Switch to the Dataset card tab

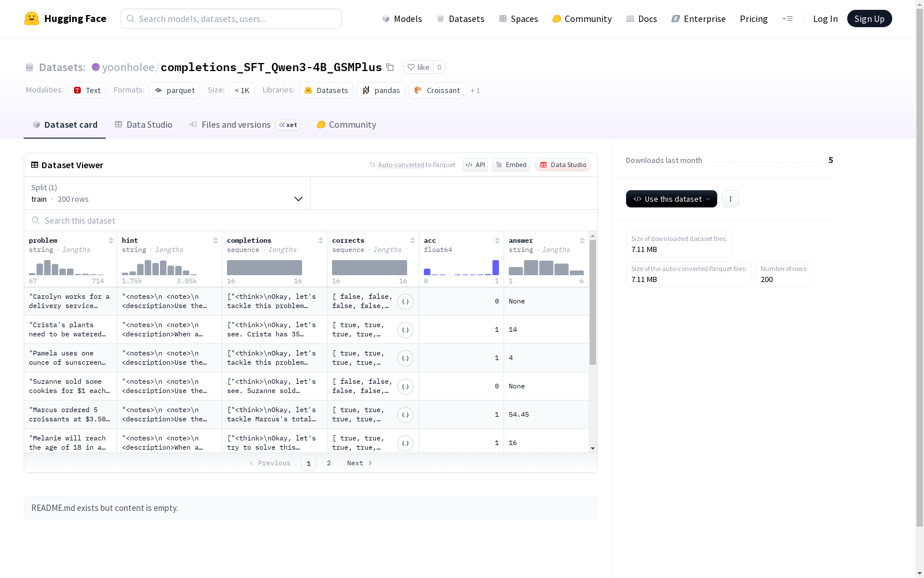[x=65, y=125]
